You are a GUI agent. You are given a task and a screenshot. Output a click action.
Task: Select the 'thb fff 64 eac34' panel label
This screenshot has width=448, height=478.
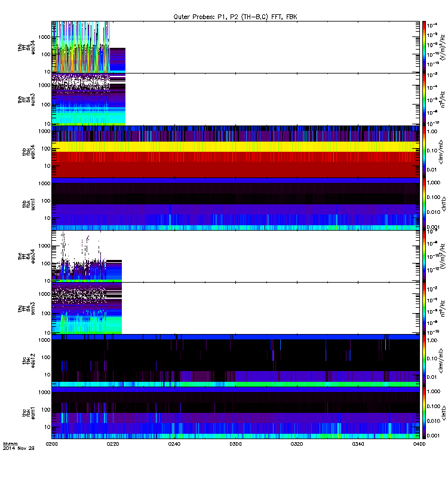[x=26, y=47]
